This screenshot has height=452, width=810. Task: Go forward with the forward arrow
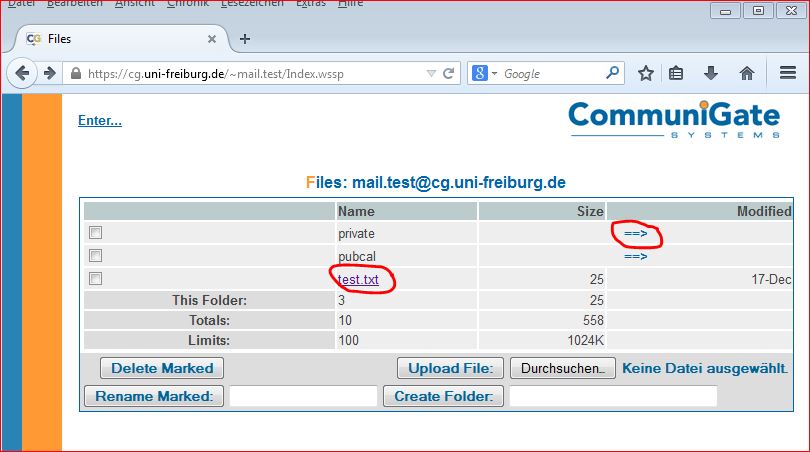point(50,73)
